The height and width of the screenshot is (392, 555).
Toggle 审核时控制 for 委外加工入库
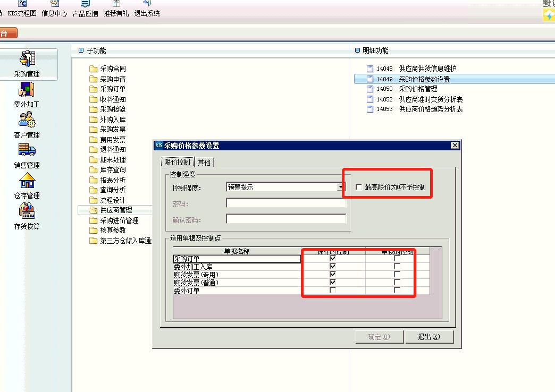click(x=397, y=267)
